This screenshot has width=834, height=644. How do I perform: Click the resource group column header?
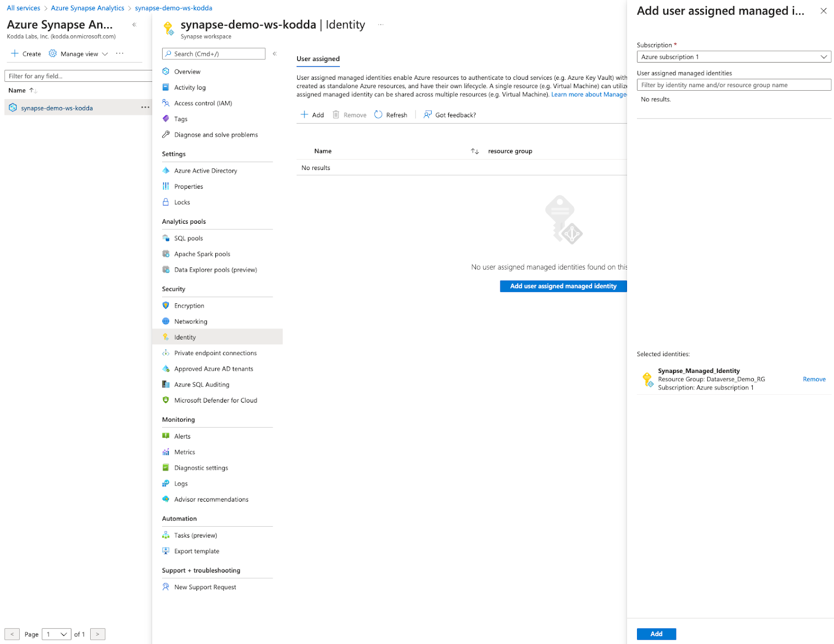tap(510, 151)
